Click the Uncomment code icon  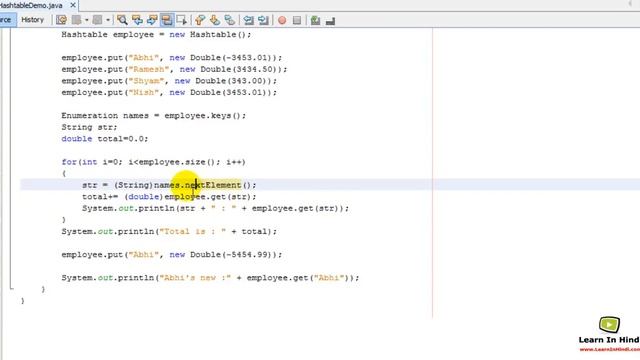pyautogui.click(x=330, y=20)
